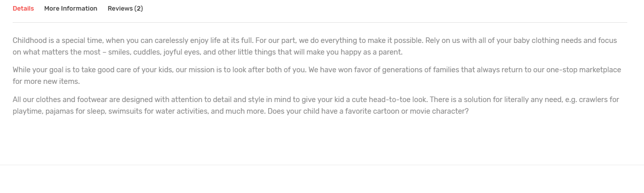Screen dimensions: 644x193
Task: Click the words "happy as a parent."
Action: tap(372, 52)
